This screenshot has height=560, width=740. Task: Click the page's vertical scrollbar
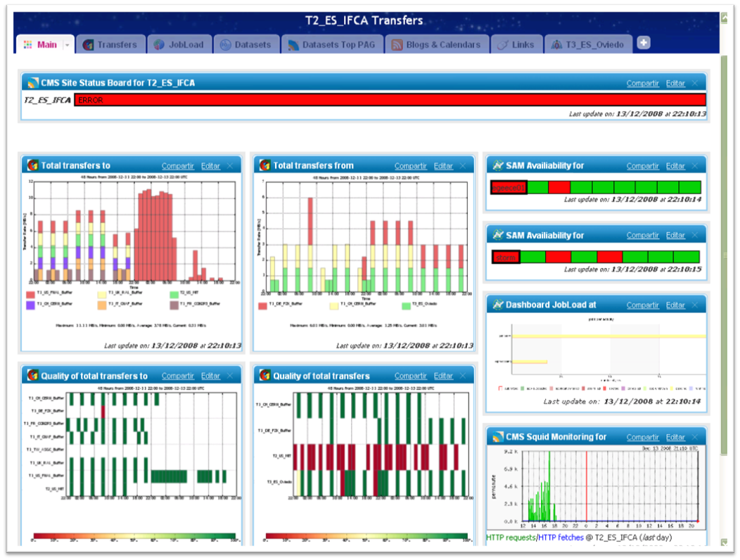(724, 281)
